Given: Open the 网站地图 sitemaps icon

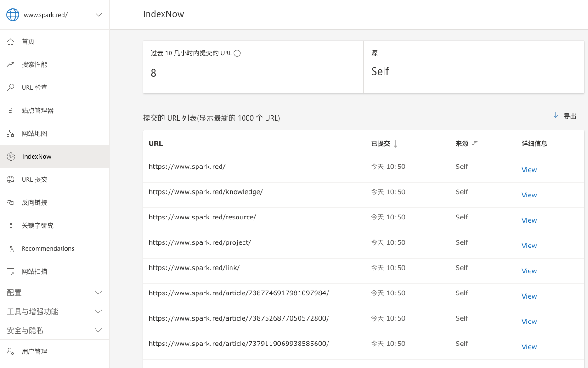Looking at the screenshot, I should 10,133.
